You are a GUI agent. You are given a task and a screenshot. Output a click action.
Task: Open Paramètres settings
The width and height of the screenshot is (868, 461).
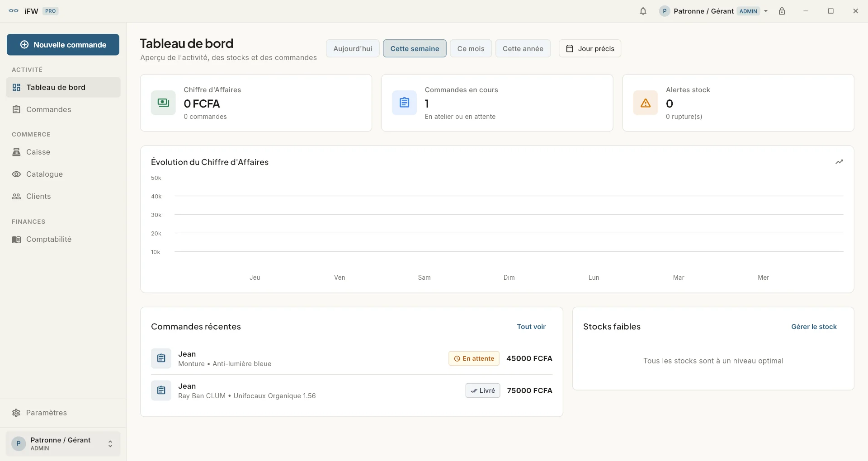[x=63, y=413]
